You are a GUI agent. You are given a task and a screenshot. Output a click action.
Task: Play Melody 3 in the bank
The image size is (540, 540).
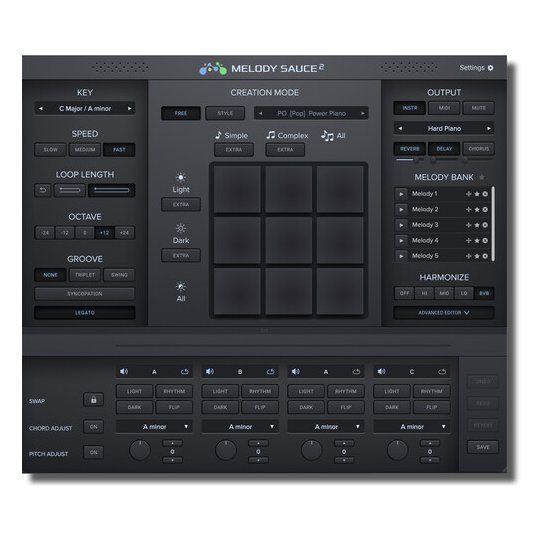point(401,225)
